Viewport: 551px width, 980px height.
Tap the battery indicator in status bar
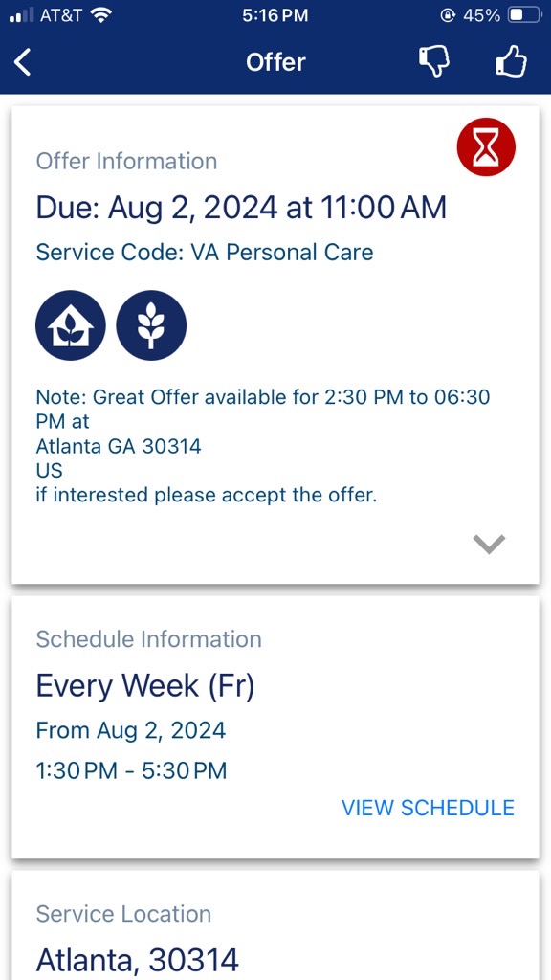pos(523,15)
